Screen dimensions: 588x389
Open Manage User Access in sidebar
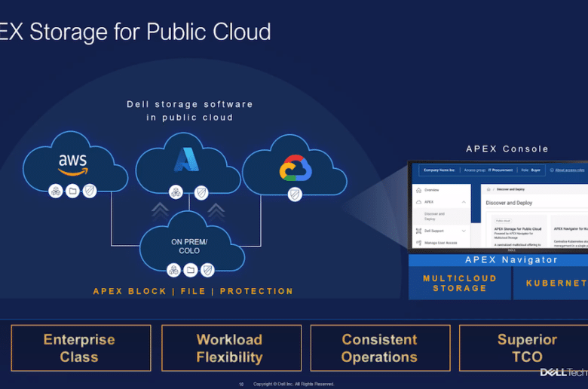(441, 243)
